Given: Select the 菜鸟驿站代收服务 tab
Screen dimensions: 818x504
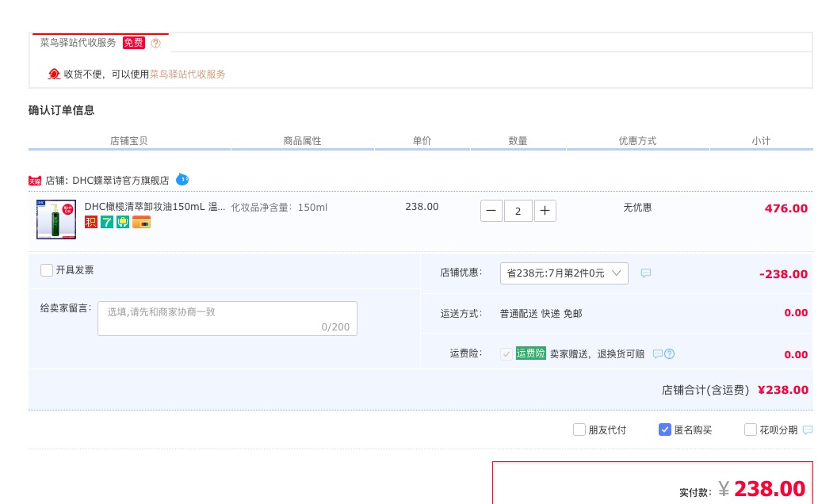Looking at the screenshot, I should tap(101, 43).
